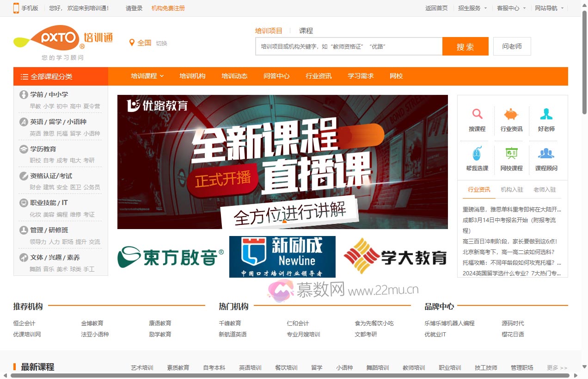
Task: Click the 搜课程 magnifier icon
Action: click(x=477, y=114)
